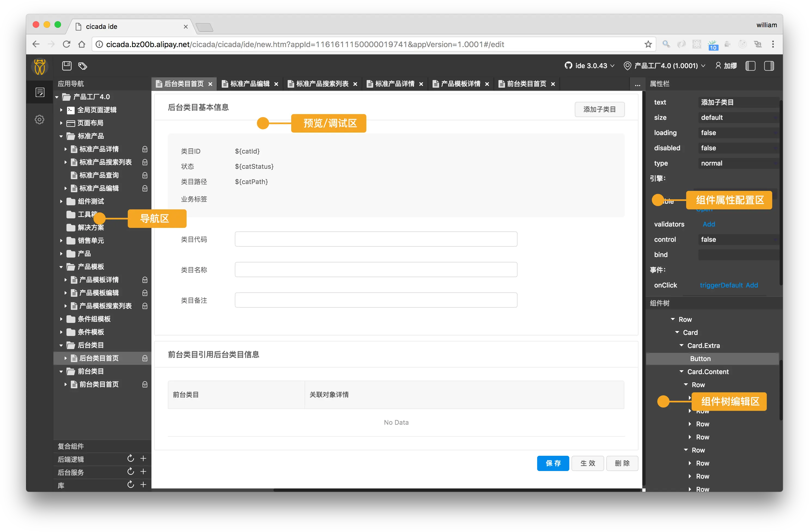This screenshot has width=809, height=532.
Task: Toggle the left panel layout icon
Action: tap(750, 66)
